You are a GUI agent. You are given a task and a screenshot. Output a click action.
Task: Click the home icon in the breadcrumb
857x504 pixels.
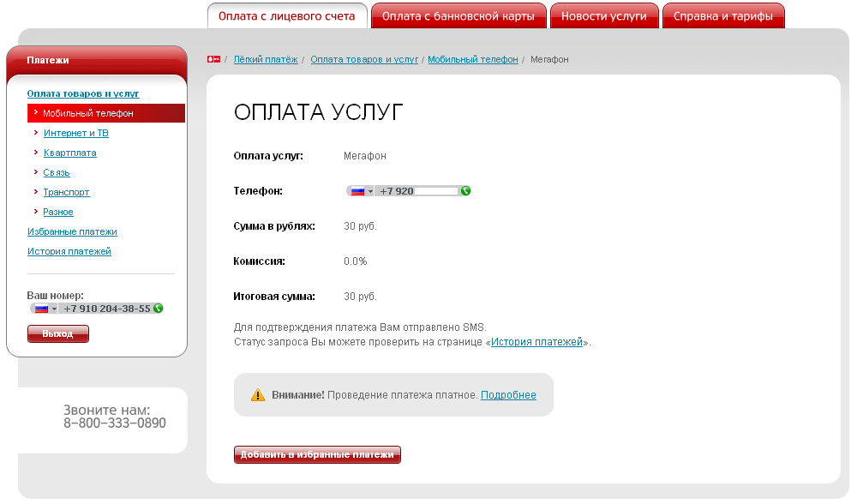(x=213, y=59)
